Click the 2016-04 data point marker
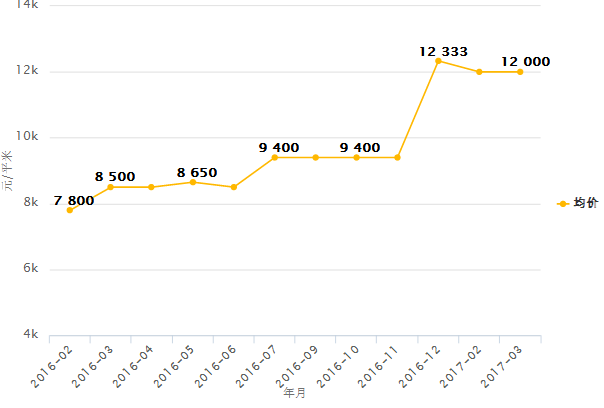This screenshot has height=408, width=604. [152, 187]
